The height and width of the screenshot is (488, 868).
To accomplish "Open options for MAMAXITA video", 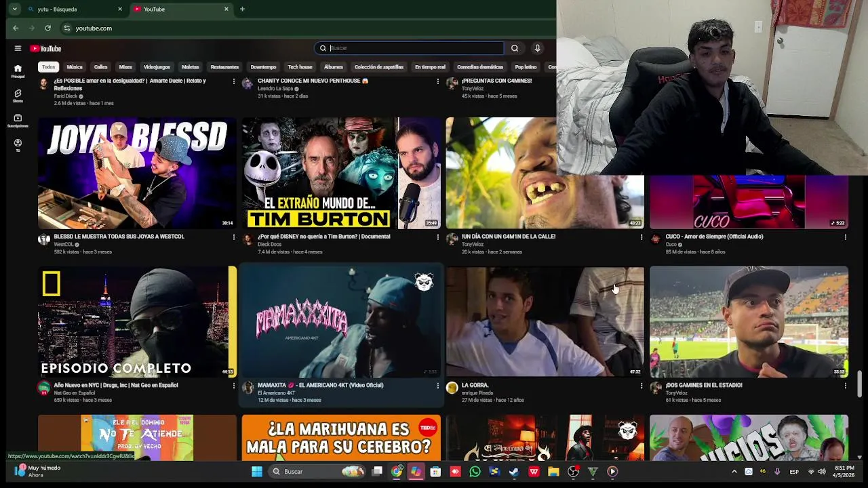I will coord(437,386).
